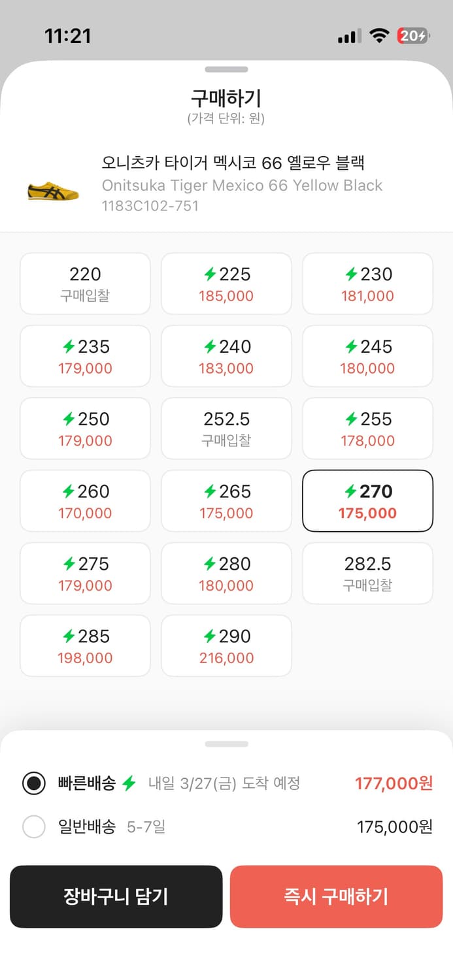
Task: Tap the top sheet drag handle
Action: click(226, 69)
